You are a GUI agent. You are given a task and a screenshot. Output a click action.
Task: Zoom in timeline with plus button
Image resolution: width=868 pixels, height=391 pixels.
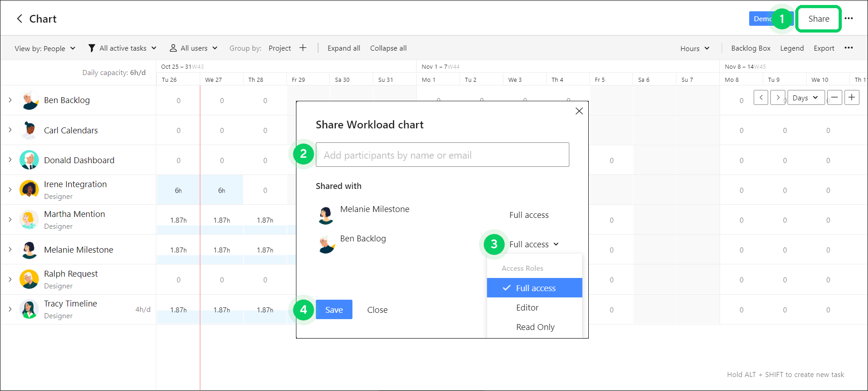click(x=852, y=98)
